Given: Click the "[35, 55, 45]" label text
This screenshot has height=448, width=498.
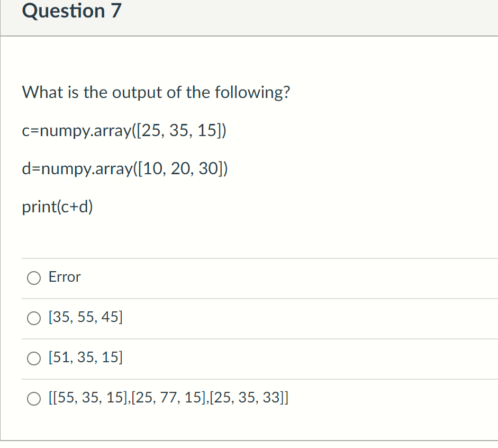Looking at the screenshot, I should [85, 317].
